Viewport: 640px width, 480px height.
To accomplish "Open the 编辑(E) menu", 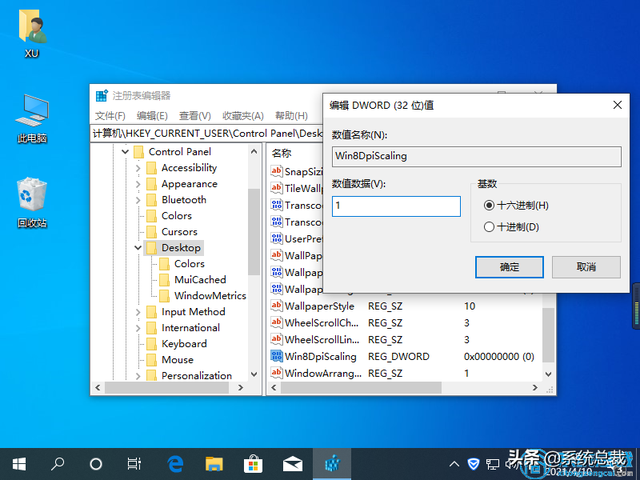I will pos(152,116).
